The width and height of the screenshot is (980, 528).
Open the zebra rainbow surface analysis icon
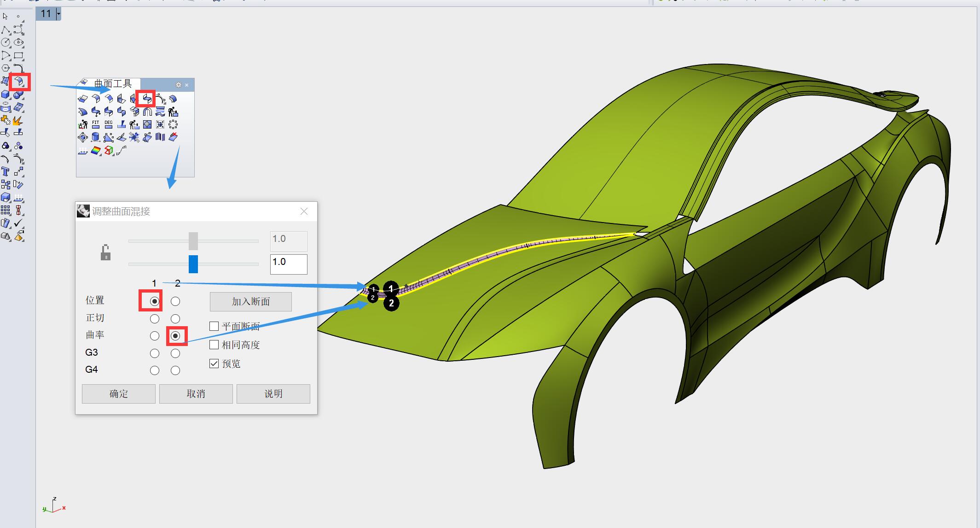95,151
